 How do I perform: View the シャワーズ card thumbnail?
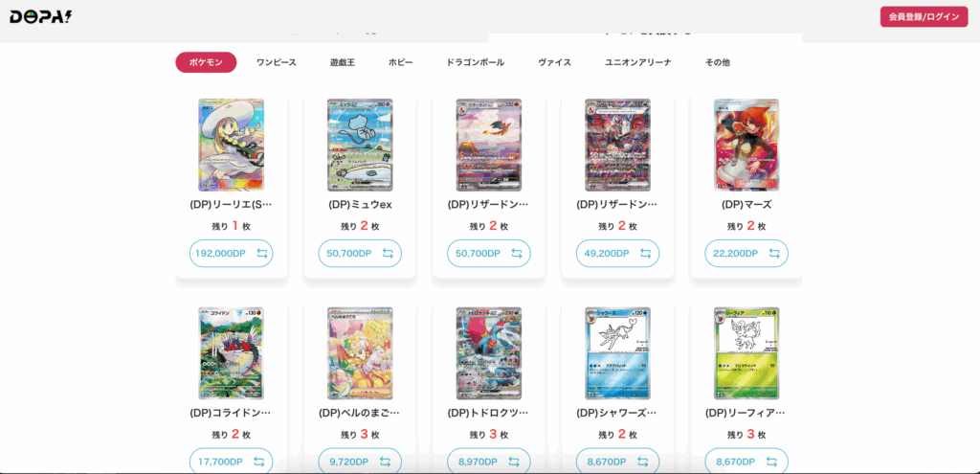(617, 352)
